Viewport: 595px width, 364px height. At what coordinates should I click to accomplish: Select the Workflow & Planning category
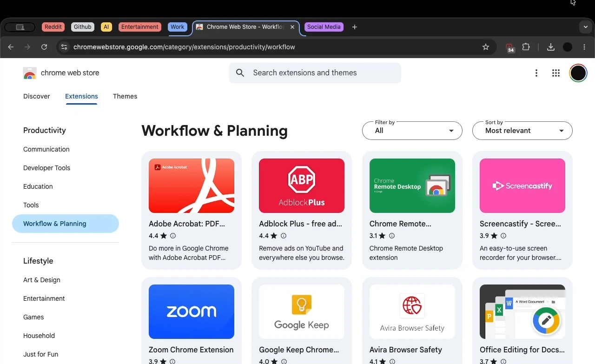coord(66,224)
